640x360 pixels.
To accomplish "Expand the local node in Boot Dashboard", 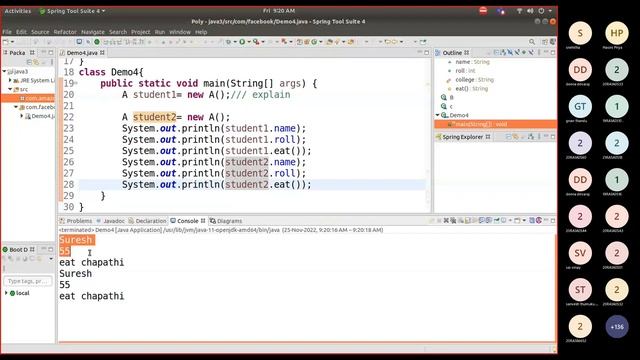I will [x=6, y=293].
